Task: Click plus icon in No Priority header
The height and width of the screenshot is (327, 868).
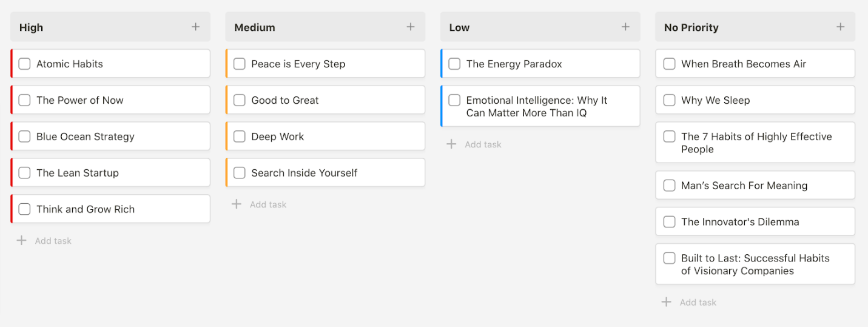Action: [840, 27]
